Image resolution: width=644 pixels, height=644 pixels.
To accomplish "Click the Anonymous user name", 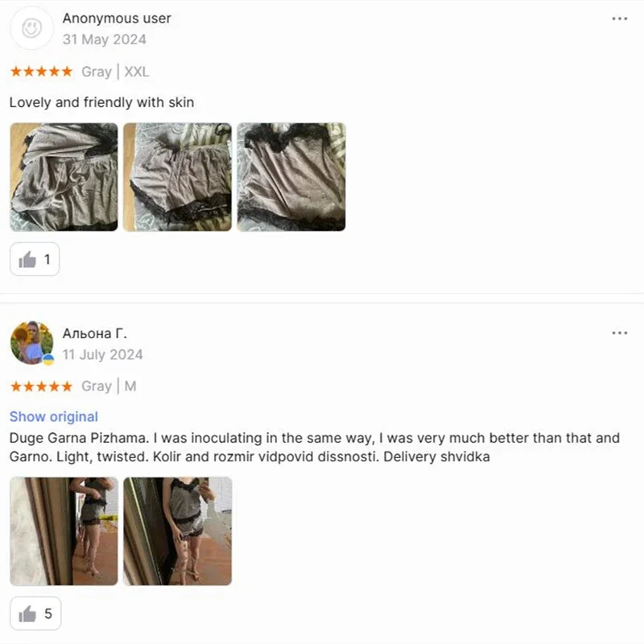I will 117,19.
